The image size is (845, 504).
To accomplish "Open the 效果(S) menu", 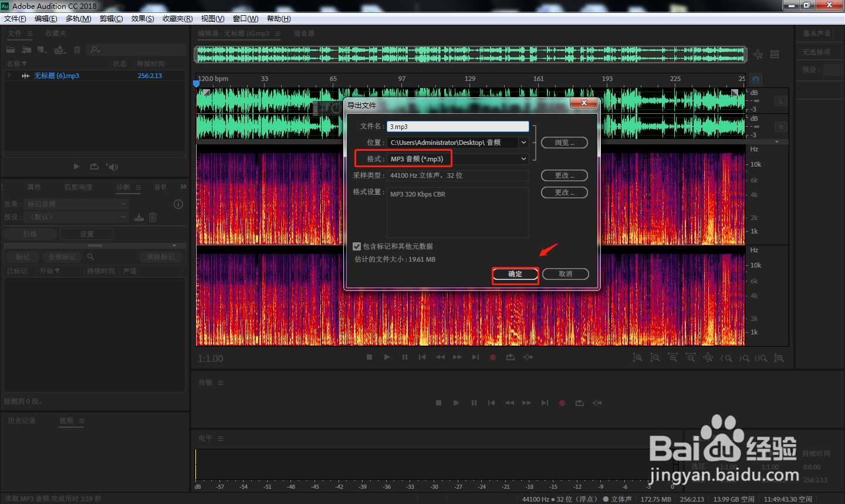I will (x=143, y=19).
